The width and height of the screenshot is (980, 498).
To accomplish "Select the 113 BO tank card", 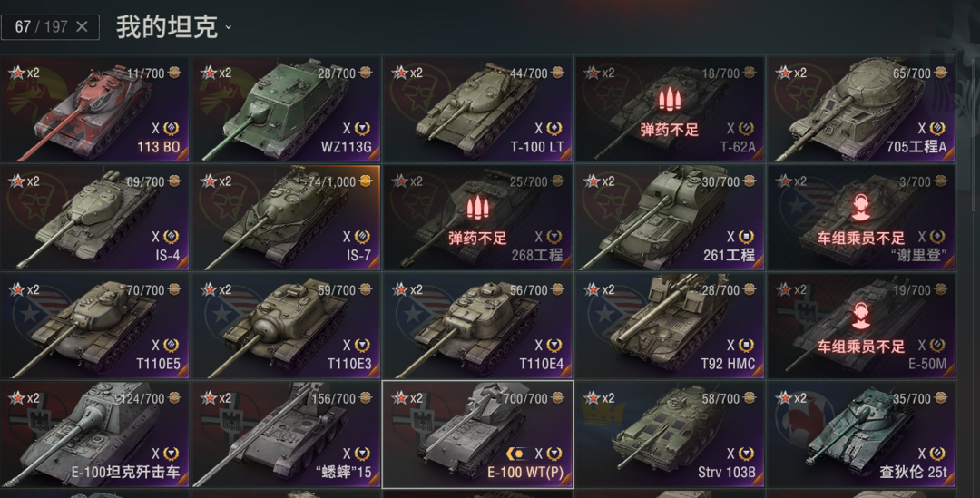I will click(x=94, y=109).
